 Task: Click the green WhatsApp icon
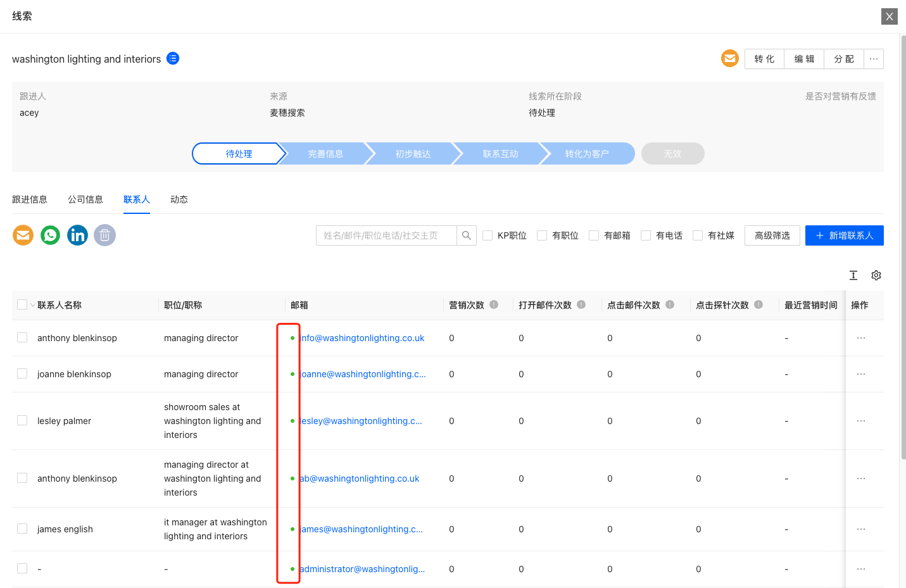pos(51,235)
